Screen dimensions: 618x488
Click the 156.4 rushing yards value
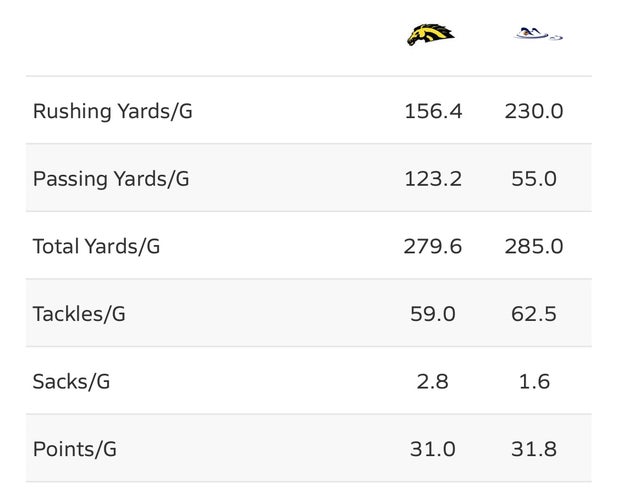point(433,111)
